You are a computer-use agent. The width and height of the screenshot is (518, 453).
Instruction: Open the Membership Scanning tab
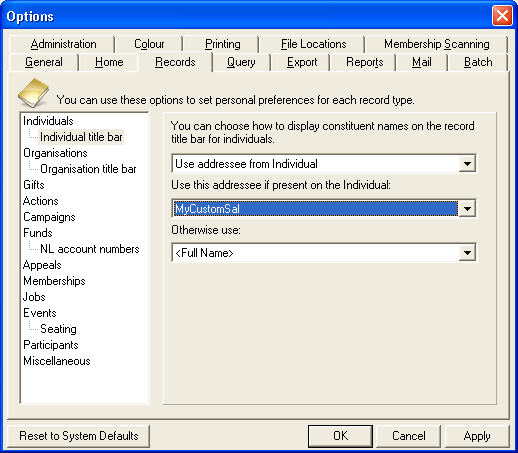(x=436, y=44)
